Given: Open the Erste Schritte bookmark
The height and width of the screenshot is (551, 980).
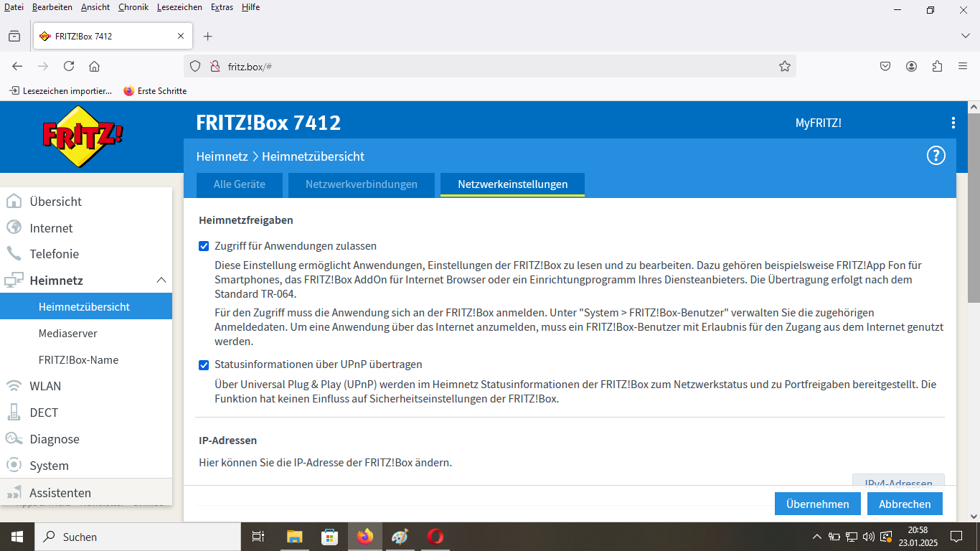Looking at the screenshot, I should point(155,91).
